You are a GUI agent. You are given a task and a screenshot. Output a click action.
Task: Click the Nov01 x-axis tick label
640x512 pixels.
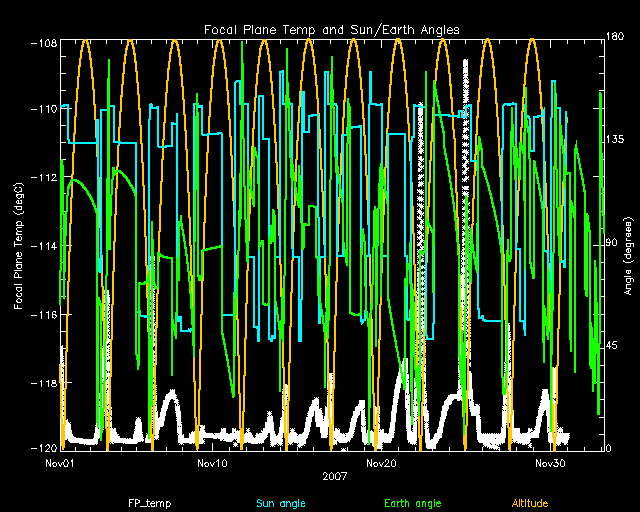tap(61, 463)
